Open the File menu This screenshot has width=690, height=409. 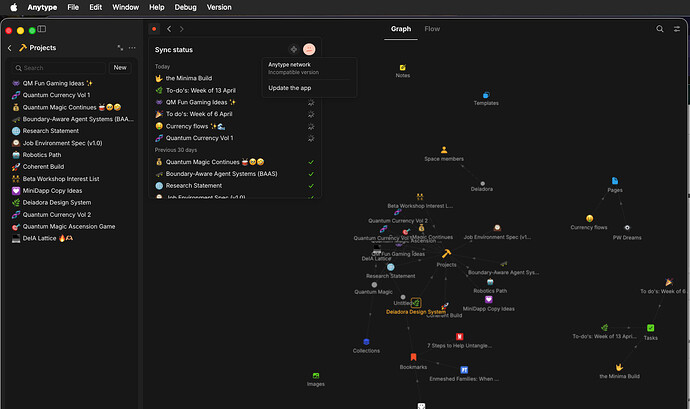(73, 7)
